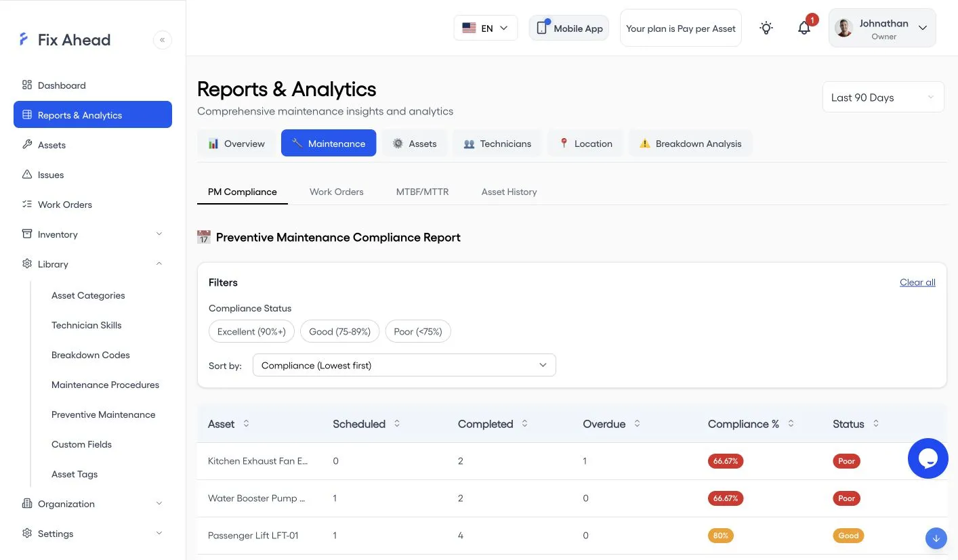Click the Clear all filters link
The width and height of the screenshot is (958, 560).
tap(917, 282)
